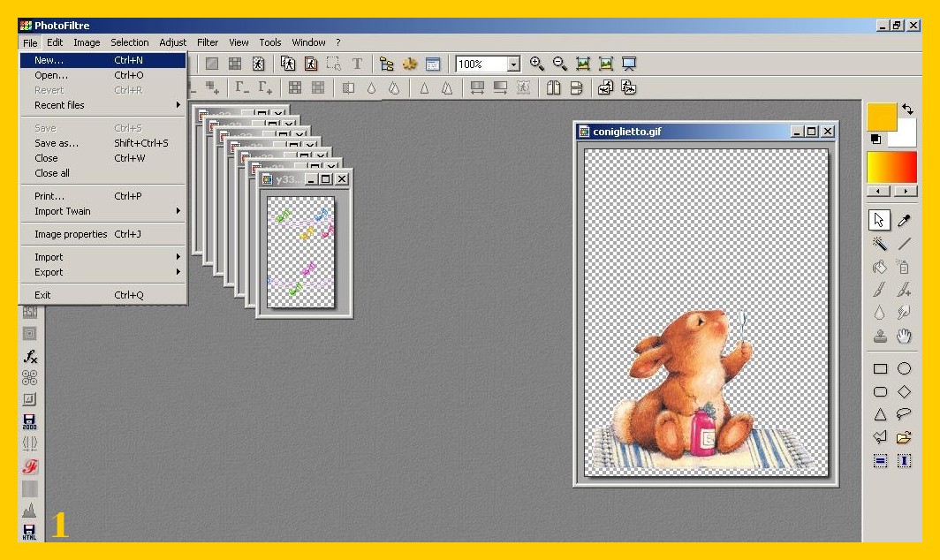Expand the Export submenu
The height and width of the screenshot is (560, 940).
(102, 272)
